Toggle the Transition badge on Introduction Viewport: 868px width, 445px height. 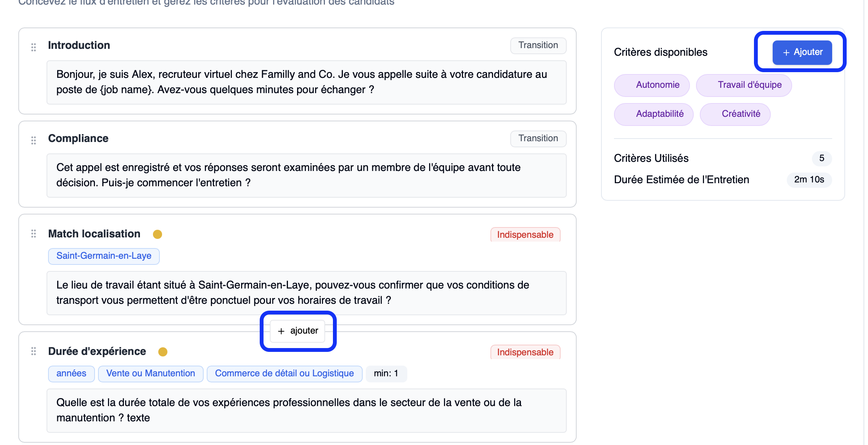click(538, 45)
